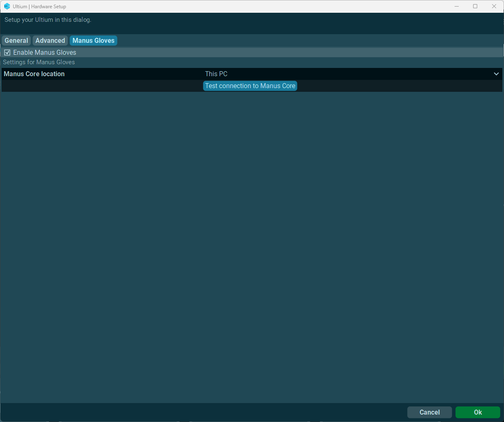Click the Ultium app icon in title bar
This screenshot has height=422, width=504.
click(x=7, y=6)
